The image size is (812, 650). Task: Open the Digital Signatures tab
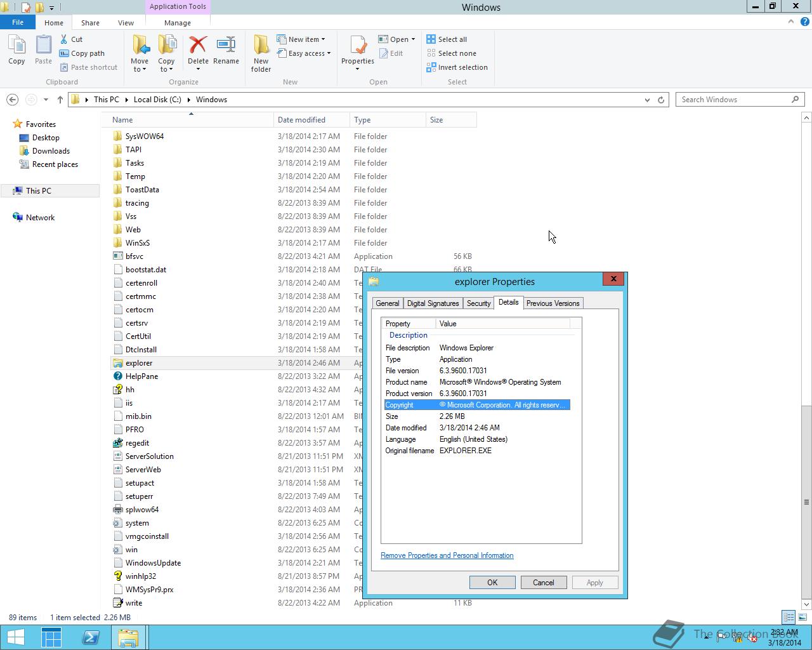433,303
